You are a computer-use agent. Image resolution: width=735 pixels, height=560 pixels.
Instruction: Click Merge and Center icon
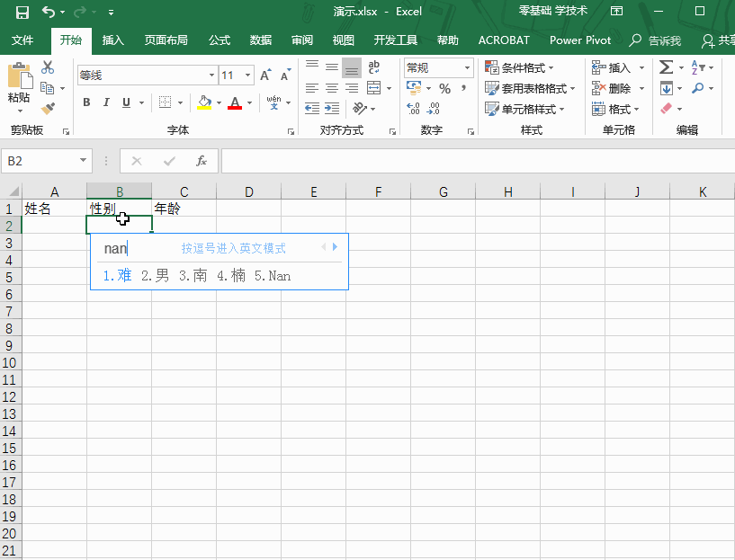[373, 87]
